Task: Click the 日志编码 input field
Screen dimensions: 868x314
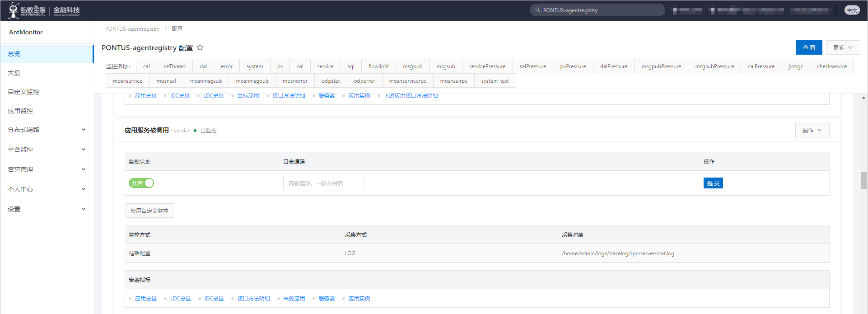Action: tap(324, 183)
